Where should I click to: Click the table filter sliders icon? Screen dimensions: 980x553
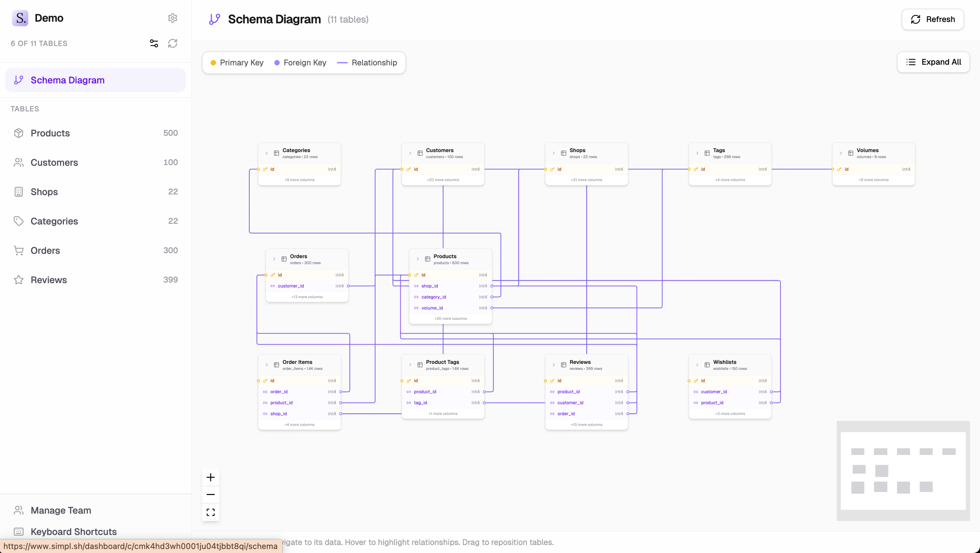(x=154, y=43)
